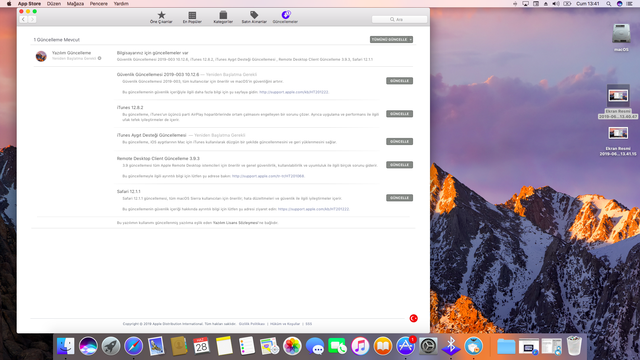Click the Ara search field
The image size is (640, 360).
pyautogui.click(x=399, y=19)
